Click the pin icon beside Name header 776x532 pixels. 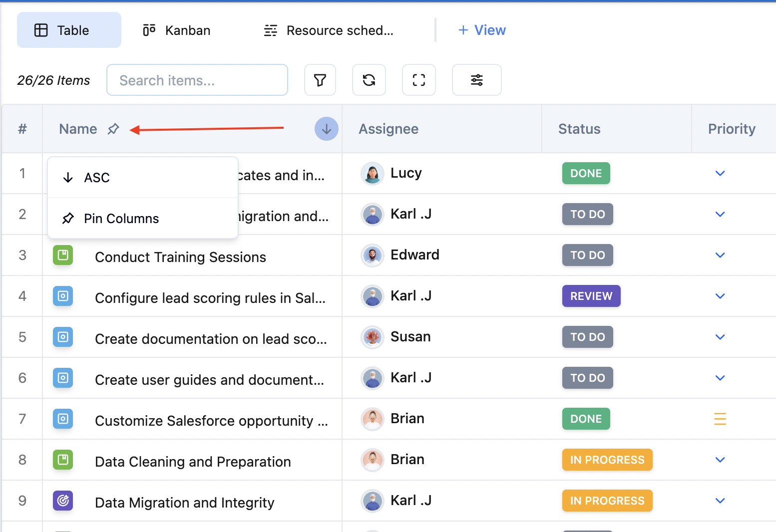(113, 129)
